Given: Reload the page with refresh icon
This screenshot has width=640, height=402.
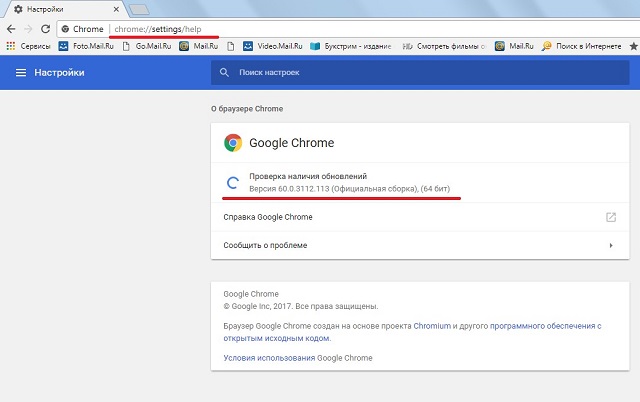Looking at the screenshot, I should point(45,29).
